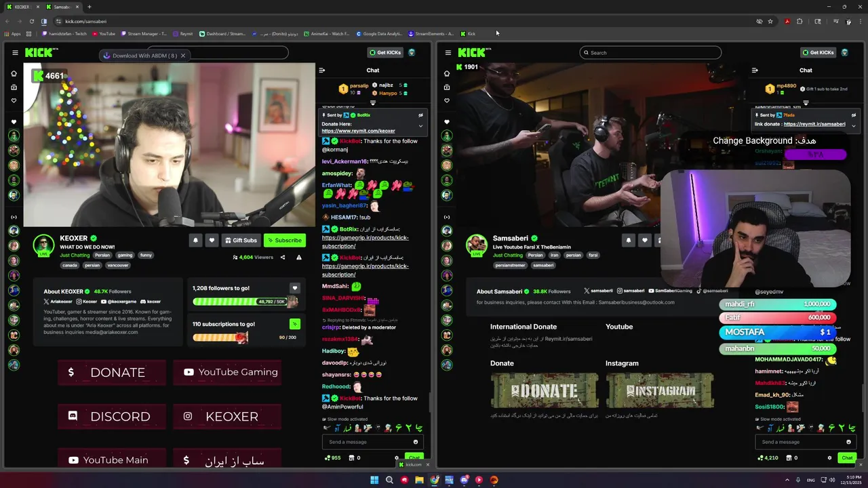Expand the pinned link donate message in Samsaberi chat
The height and width of the screenshot is (488, 868).
pos(853,125)
